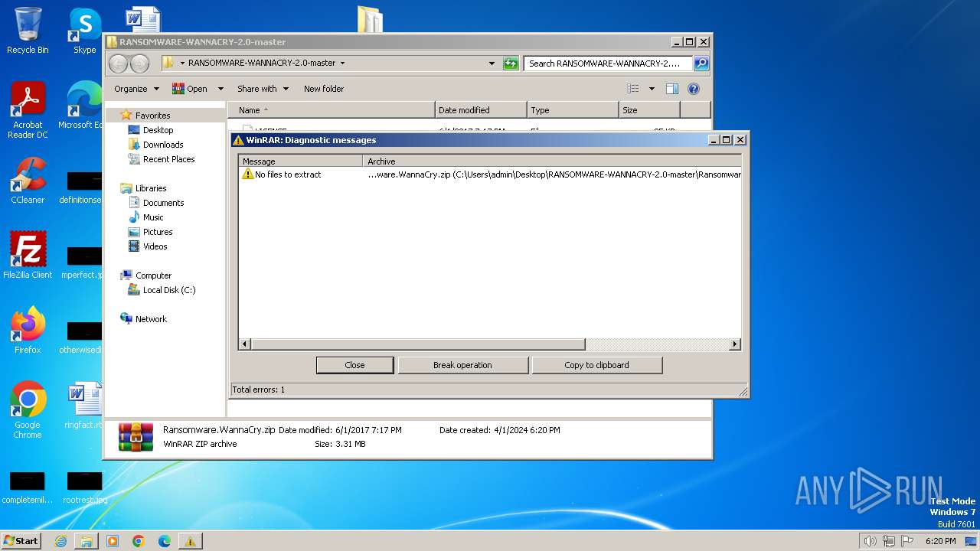Click the WinRAR warning taskbar item

pyautogui.click(x=190, y=541)
